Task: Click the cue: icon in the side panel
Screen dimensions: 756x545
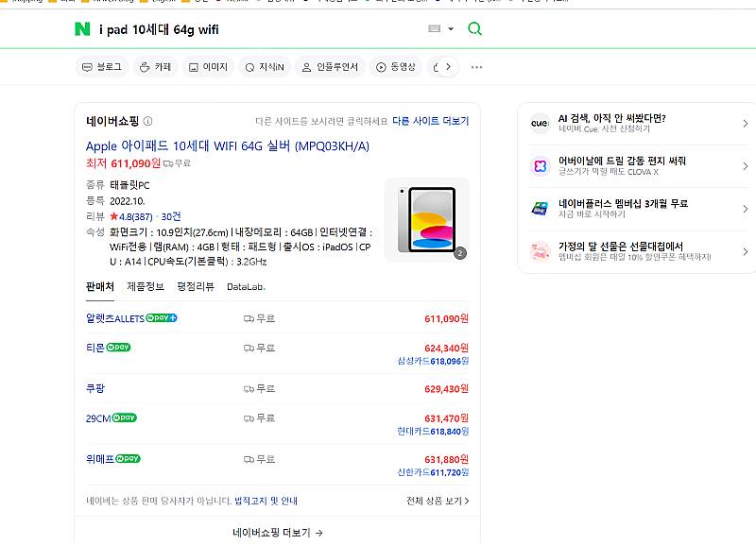Action: (x=540, y=124)
